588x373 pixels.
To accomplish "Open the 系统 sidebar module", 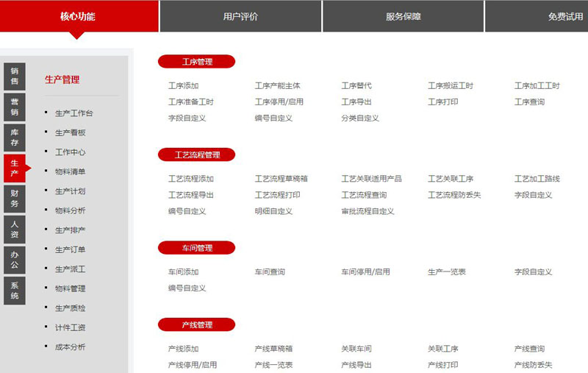I will (15, 290).
